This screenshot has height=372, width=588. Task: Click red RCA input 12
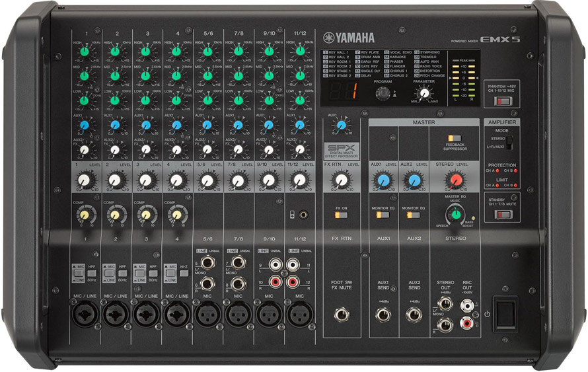tap(293, 281)
